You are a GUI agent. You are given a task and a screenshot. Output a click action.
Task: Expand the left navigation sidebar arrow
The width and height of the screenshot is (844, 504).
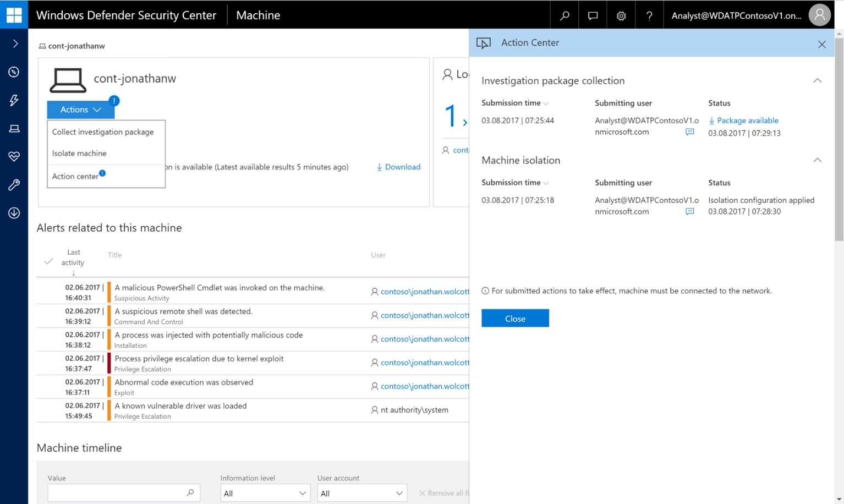pos(15,43)
